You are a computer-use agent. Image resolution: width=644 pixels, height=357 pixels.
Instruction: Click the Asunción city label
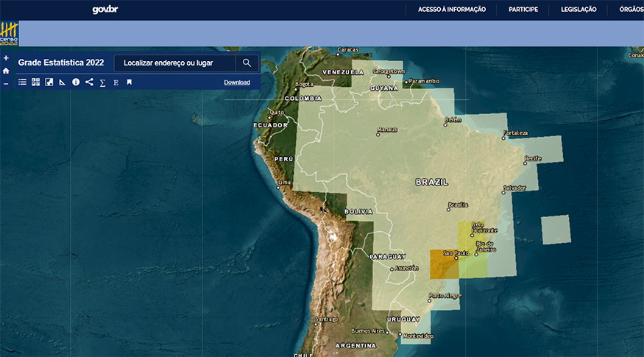point(406,268)
